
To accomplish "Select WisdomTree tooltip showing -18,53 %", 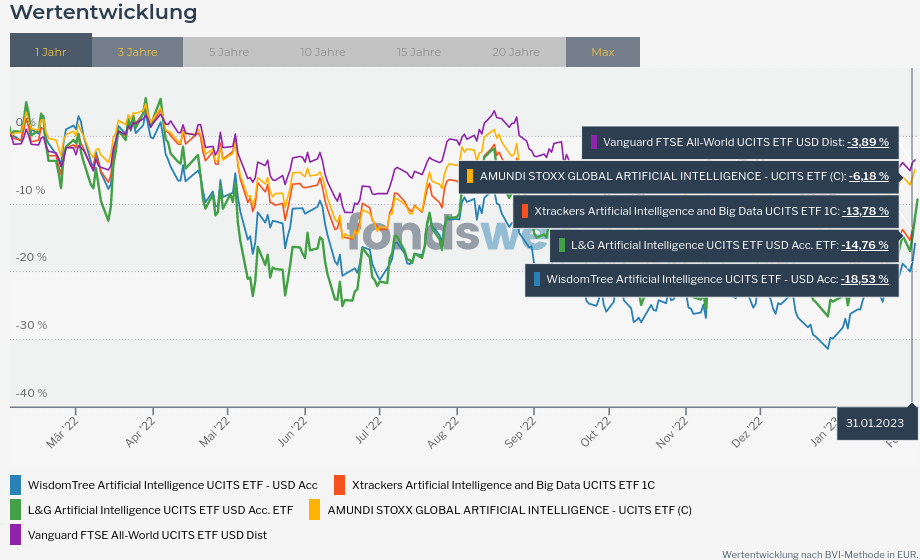I will pyautogui.click(x=865, y=280).
